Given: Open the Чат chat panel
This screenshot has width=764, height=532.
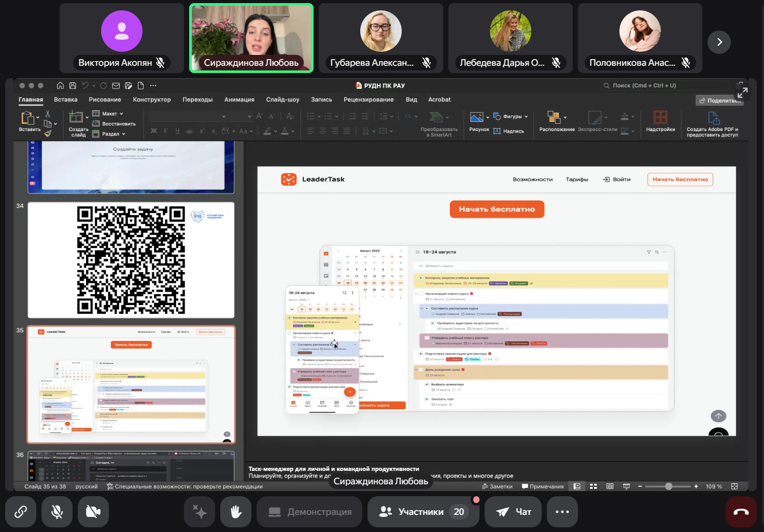Looking at the screenshot, I should 513,512.
